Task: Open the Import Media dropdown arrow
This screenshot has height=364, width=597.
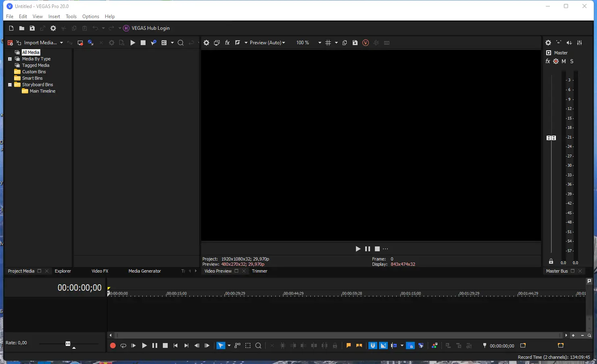Action: click(x=61, y=42)
